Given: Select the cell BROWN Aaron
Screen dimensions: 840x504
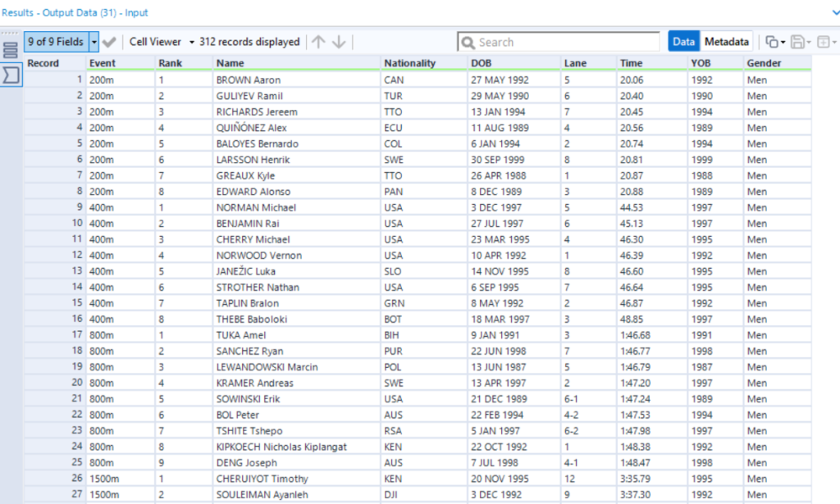Looking at the screenshot, I should coord(297,79).
